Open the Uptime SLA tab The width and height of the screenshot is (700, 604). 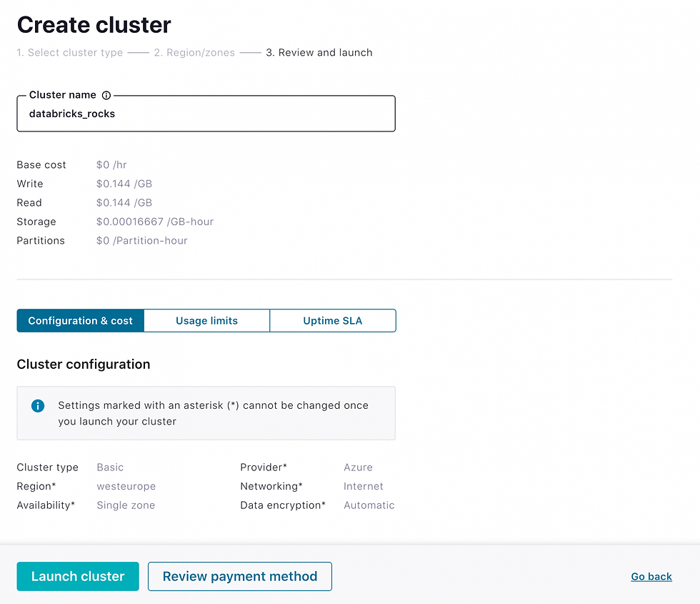pyautogui.click(x=333, y=321)
